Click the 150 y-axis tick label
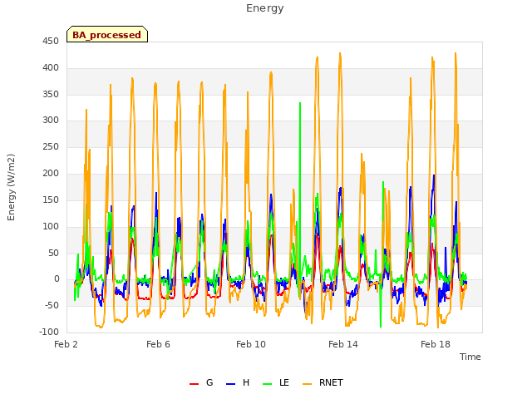The width and height of the screenshot is (532, 399). [x=51, y=199]
